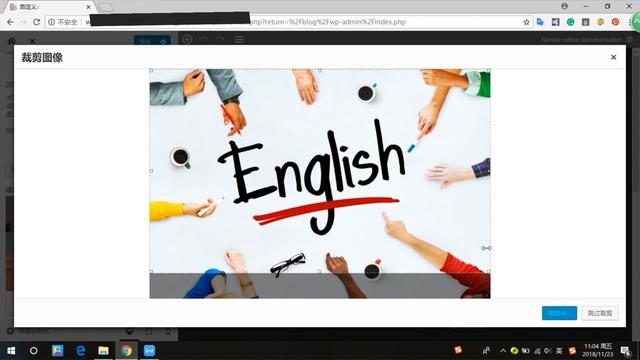Click the network icon in tray
This screenshot has height=360, width=640.
pyautogui.click(x=537, y=351)
